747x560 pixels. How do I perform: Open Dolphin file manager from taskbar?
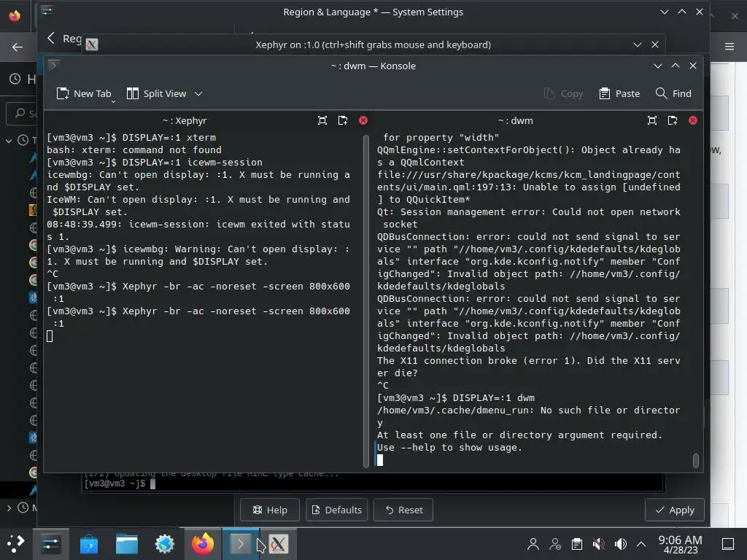(127, 544)
